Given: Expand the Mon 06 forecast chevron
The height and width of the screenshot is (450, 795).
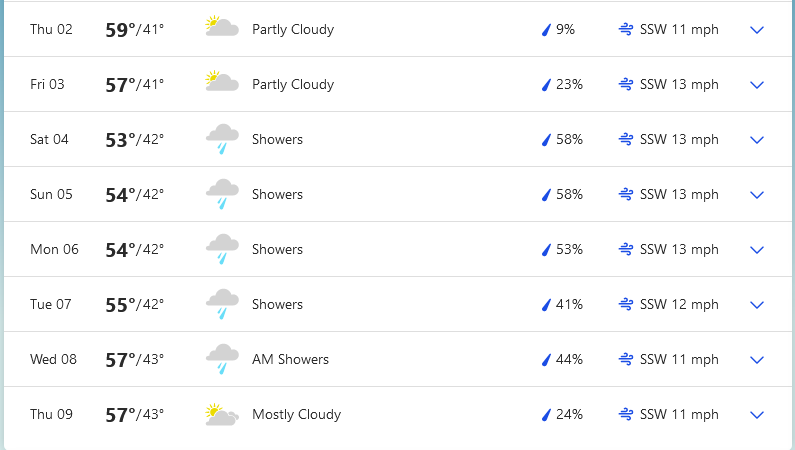Looking at the screenshot, I should point(756,250).
